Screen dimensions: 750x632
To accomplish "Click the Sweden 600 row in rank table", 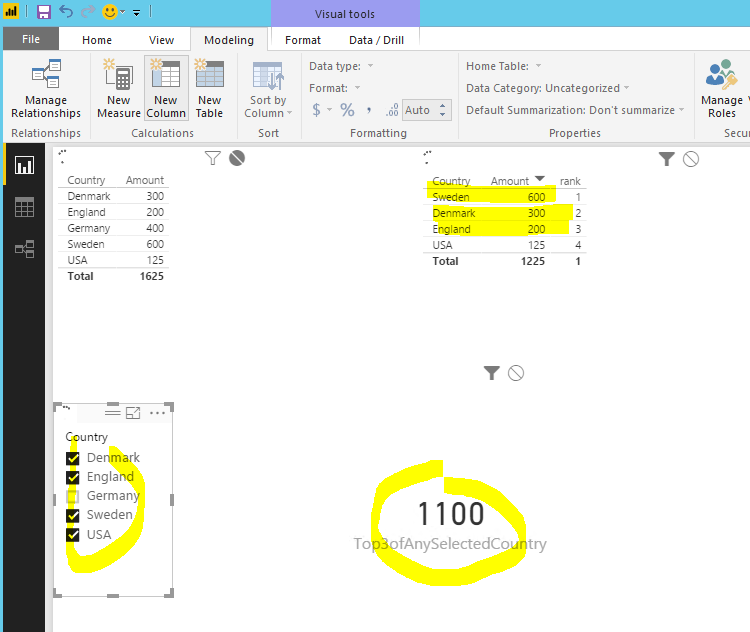I will point(505,197).
